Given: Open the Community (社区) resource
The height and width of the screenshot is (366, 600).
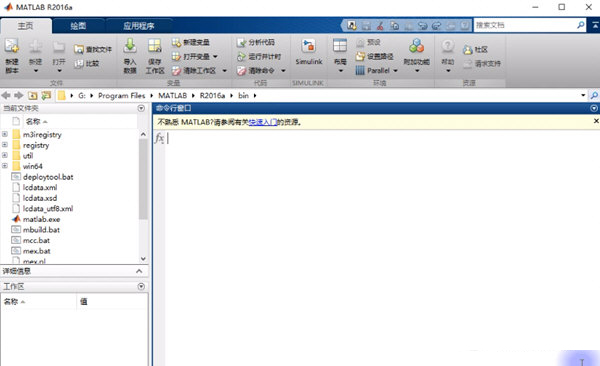Looking at the screenshot, I should [x=475, y=49].
